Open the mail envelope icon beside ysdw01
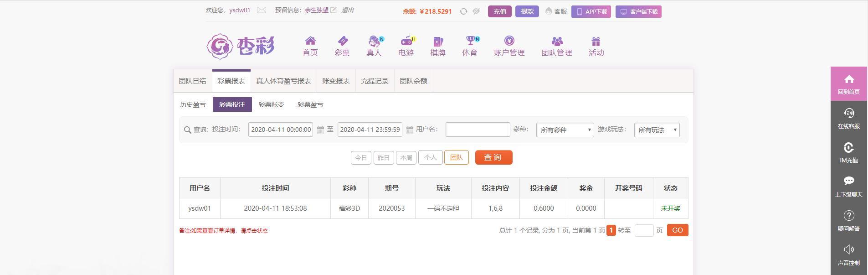 [x=262, y=10]
